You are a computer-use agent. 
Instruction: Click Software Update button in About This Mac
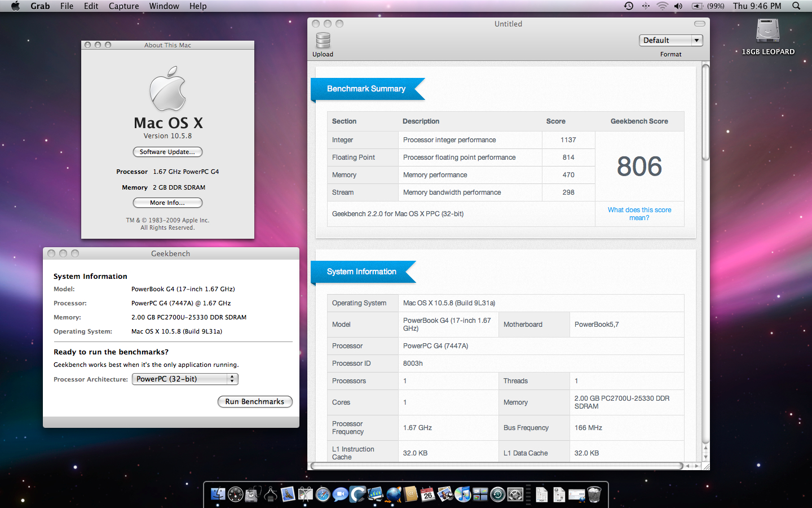tap(167, 152)
